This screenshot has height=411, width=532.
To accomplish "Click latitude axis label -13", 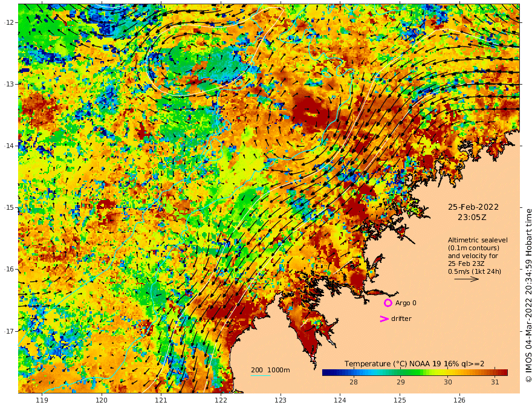I will coord(8,84).
